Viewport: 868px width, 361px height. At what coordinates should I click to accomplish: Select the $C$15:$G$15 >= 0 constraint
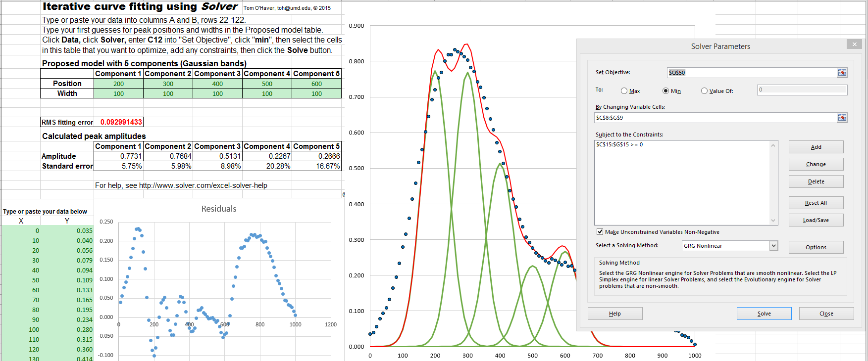point(619,145)
